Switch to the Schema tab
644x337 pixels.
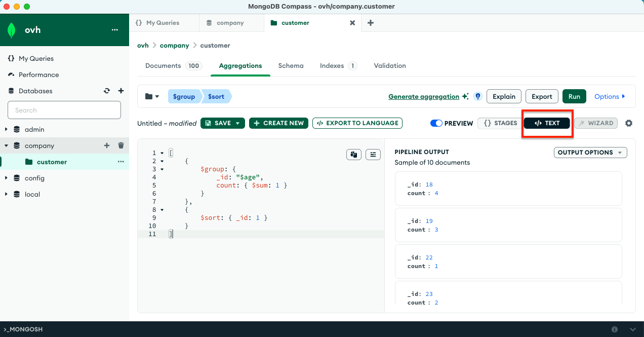coord(291,66)
